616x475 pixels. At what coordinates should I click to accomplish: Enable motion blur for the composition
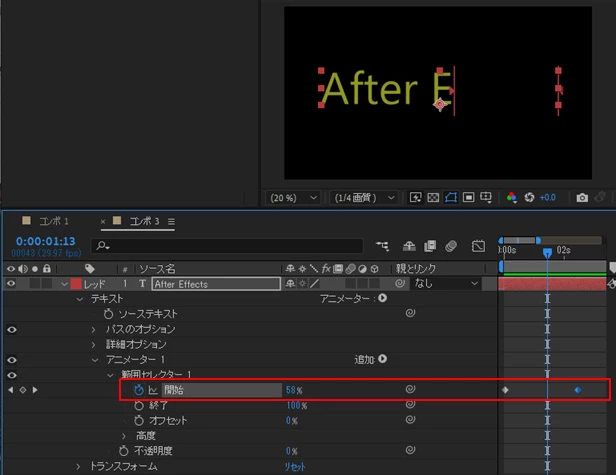tap(451, 246)
